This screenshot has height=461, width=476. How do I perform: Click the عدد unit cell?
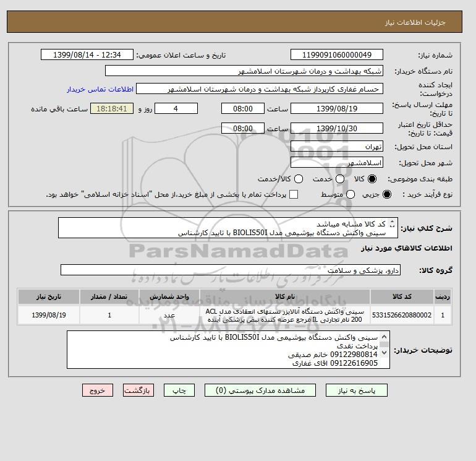(x=169, y=315)
